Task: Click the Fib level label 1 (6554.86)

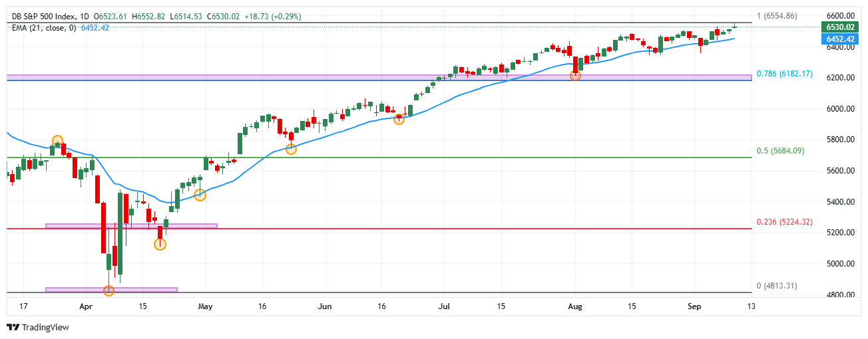Action: tap(777, 16)
